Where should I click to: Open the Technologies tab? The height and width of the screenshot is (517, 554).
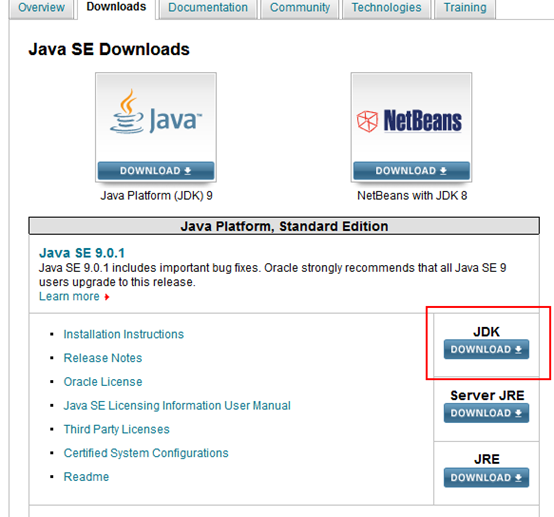click(x=386, y=8)
